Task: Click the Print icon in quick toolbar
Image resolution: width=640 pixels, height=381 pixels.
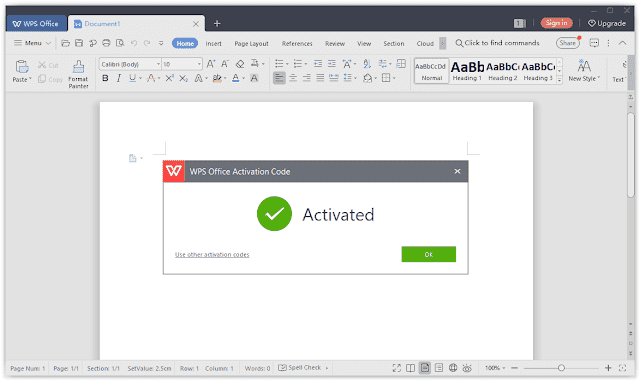Action: coord(107,43)
